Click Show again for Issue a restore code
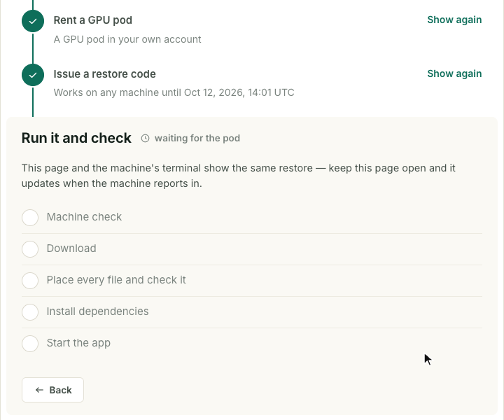Viewport: 504px width, 420px height. [454, 73]
